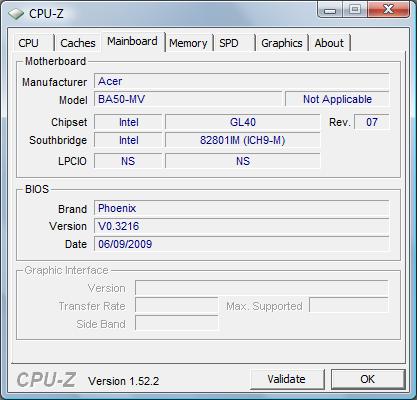Click the chipset Rev. field 07
417x400 pixels.
click(x=372, y=122)
